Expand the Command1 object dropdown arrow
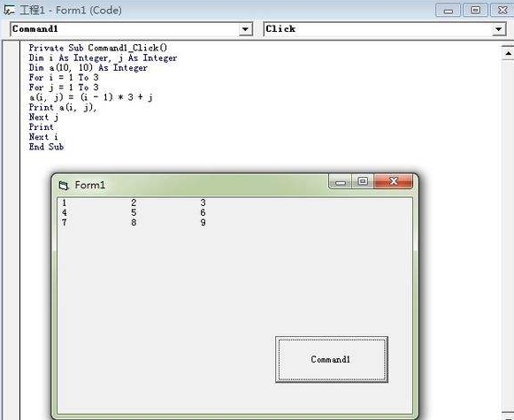The height and width of the screenshot is (420, 514). [x=245, y=29]
